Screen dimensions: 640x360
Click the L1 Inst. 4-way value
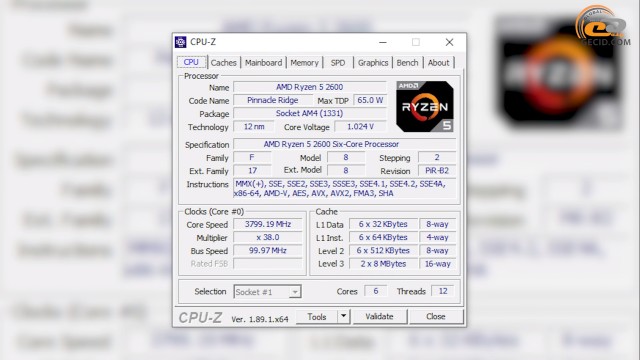(x=438, y=237)
